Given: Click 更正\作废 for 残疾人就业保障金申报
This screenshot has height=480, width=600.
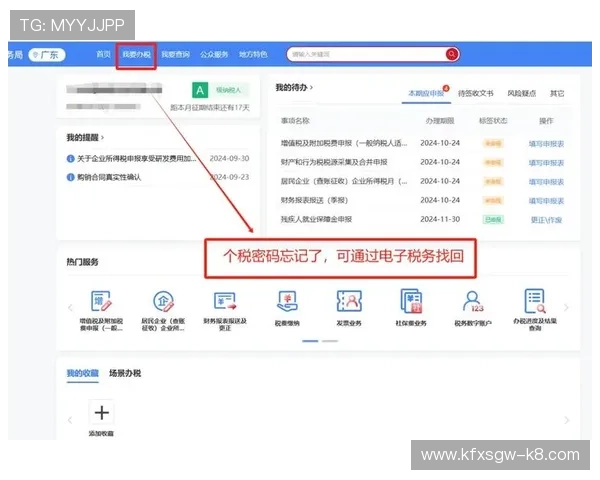Looking at the screenshot, I should [x=546, y=220].
